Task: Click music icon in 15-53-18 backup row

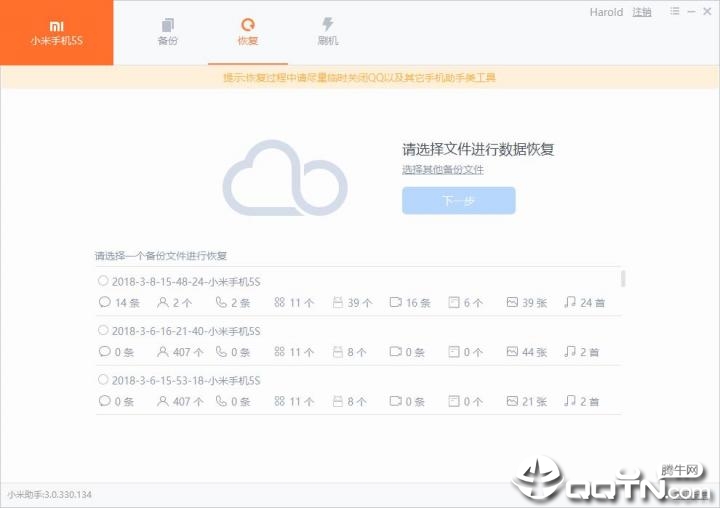Action: (570, 401)
